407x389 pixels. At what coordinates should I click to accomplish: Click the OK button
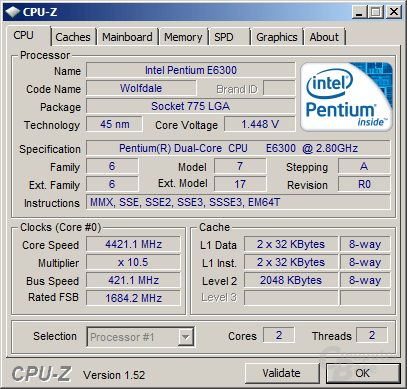click(363, 373)
